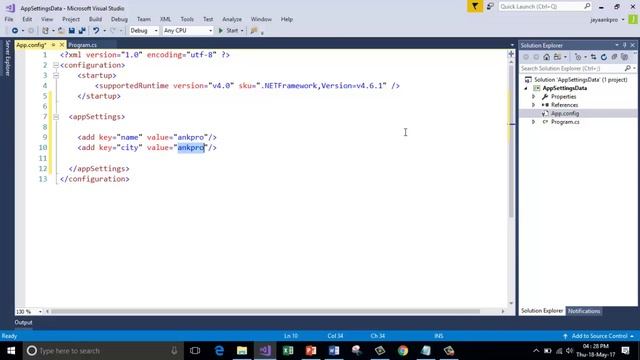Screen dimensions: 640x360
Task: Expand the References node in Solution Explorer
Action: pos(533,105)
